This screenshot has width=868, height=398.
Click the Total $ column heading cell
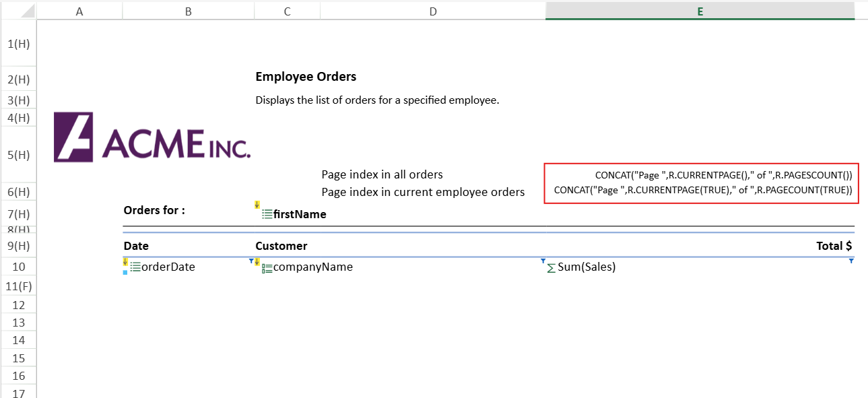(834, 246)
